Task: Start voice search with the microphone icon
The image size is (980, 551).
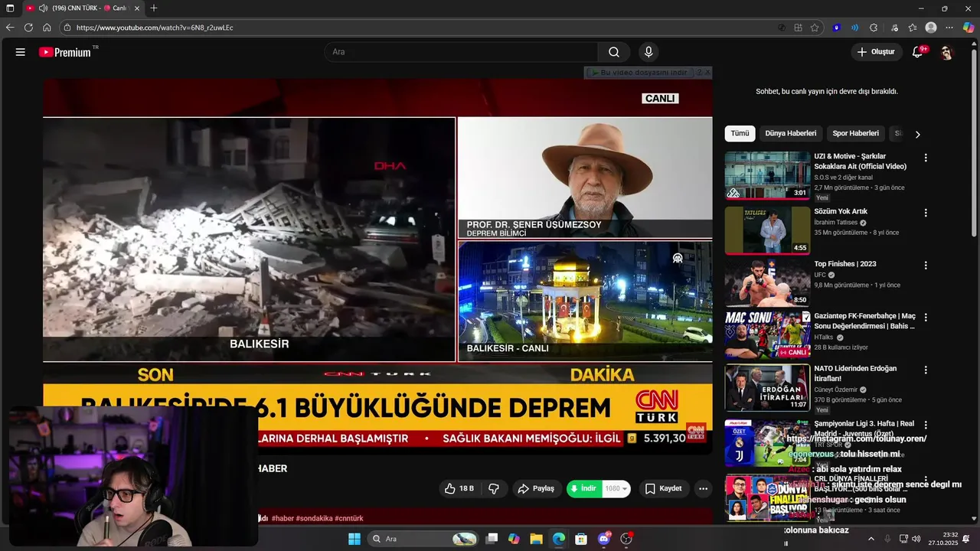Action: point(648,52)
